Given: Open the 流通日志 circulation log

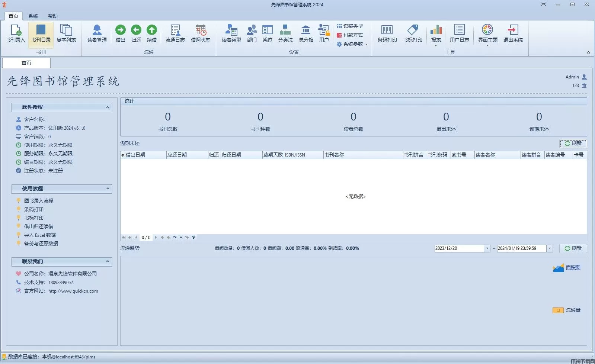Looking at the screenshot, I should [x=175, y=33].
